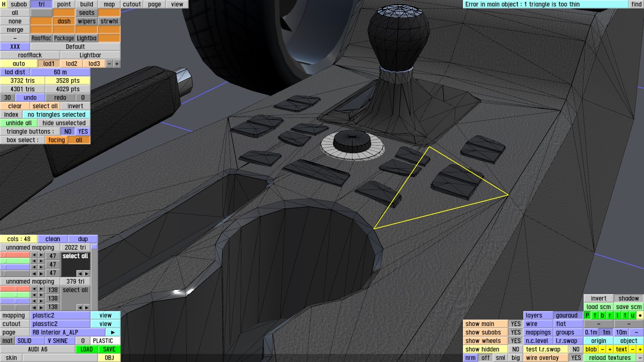The image size is (644, 362).
Task: Adjust red colour slider of 2022 tri mapping
Action: click(x=15, y=255)
